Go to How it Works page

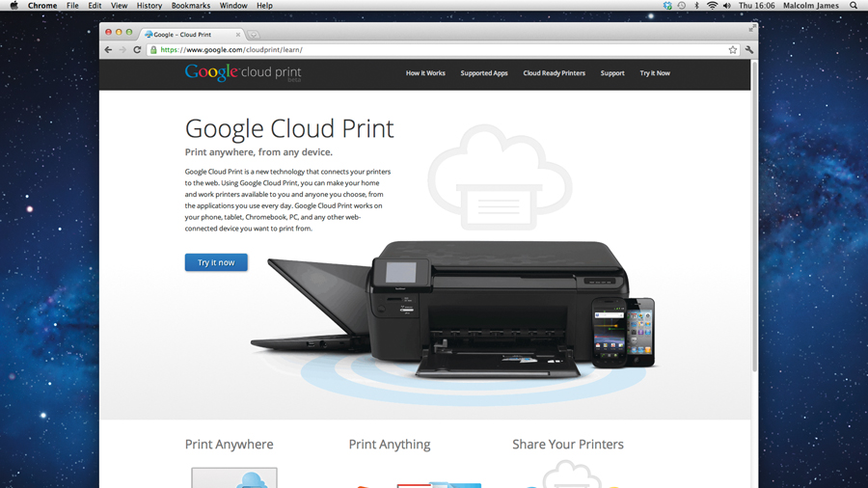[x=425, y=73]
